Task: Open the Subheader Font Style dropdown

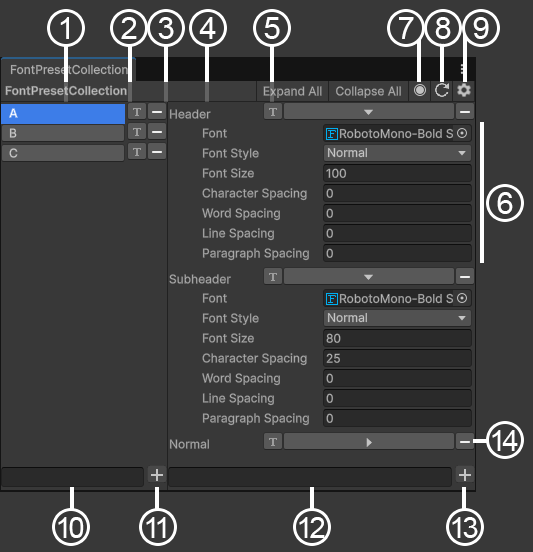Action: coord(397,318)
